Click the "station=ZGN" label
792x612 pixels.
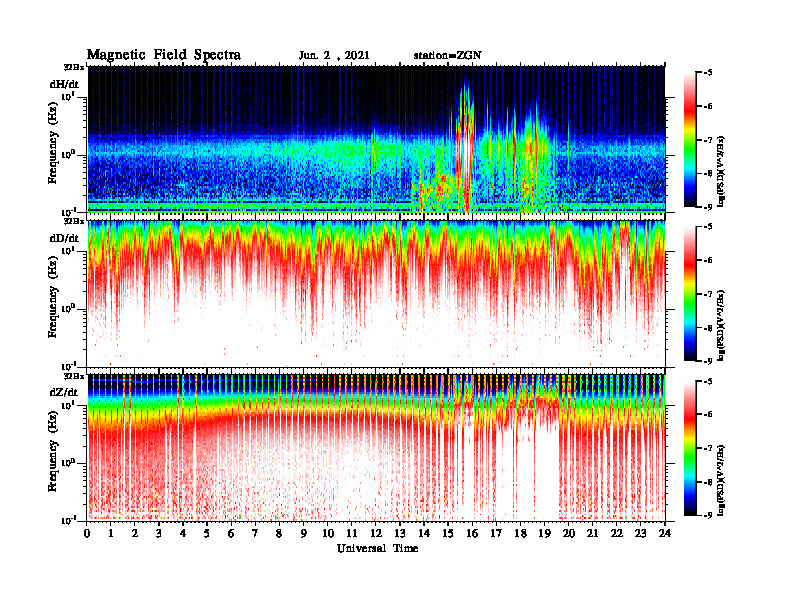pos(448,56)
